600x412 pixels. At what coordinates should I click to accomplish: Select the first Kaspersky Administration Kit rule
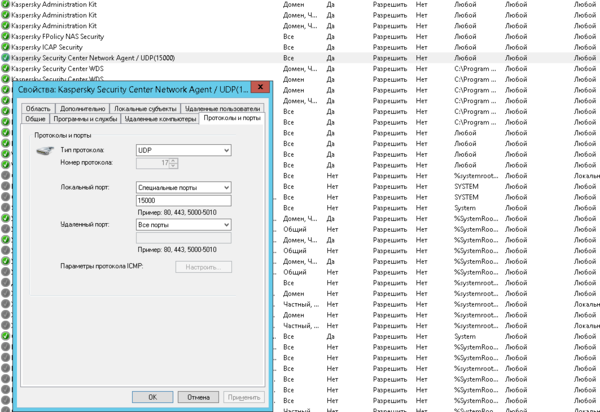pyautogui.click(x=54, y=5)
